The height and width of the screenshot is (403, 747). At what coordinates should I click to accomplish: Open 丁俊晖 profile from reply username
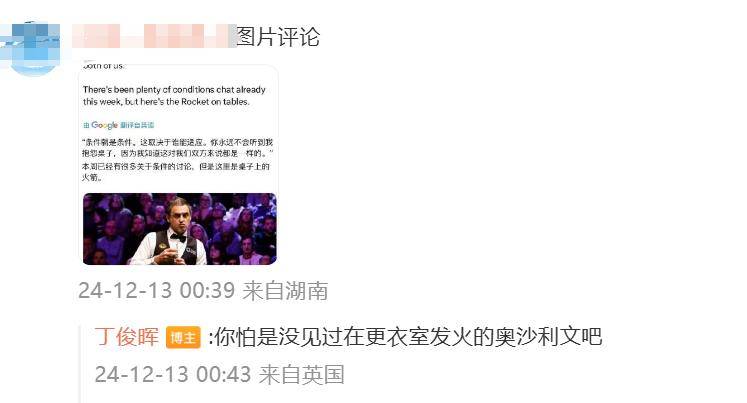point(127,337)
